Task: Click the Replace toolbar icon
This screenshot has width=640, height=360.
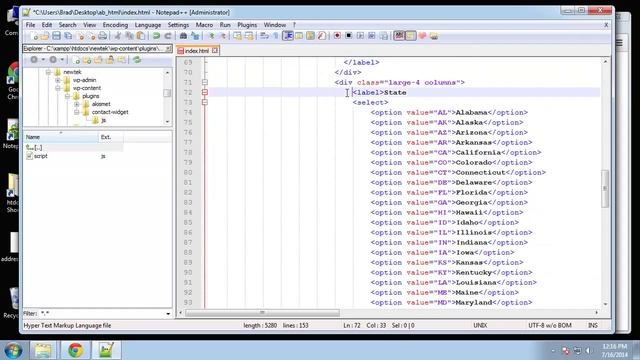Action: pyautogui.click(x=195, y=36)
